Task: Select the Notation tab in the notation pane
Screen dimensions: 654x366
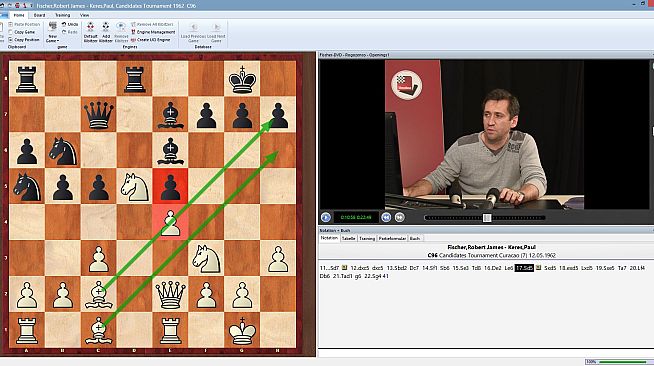Action: pos(329,238)
